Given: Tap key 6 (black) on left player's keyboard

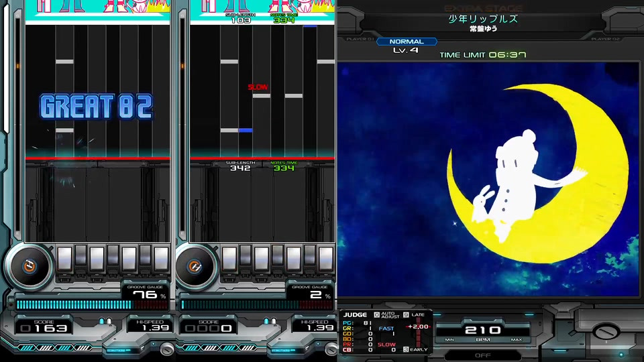Looking at the screenshot, I should (145, 255).
